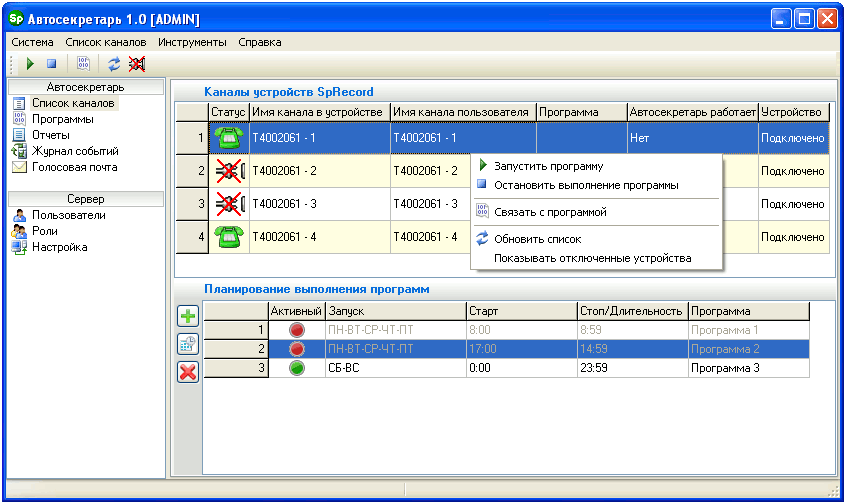The height and width of the screenshot is (504, 845).
Task: Delete schedule using red X button
Action: 188,371
